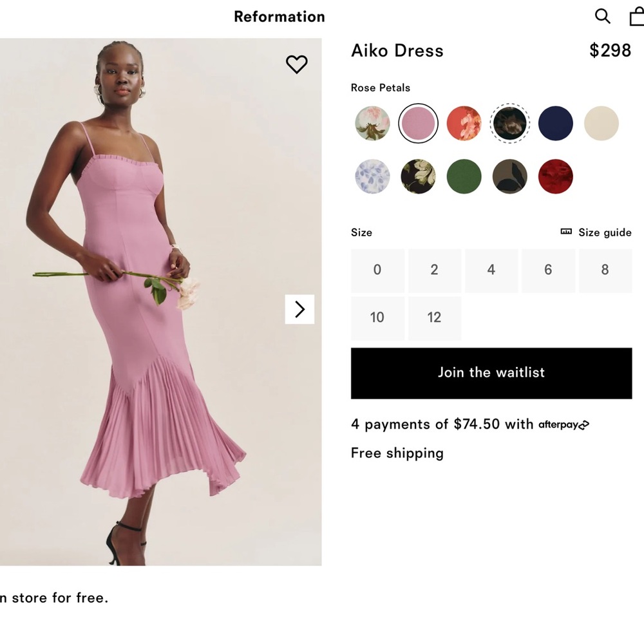Pick the cream colored swatch
The height and width of the screenshot is (644, 644).
pos(601,123)
